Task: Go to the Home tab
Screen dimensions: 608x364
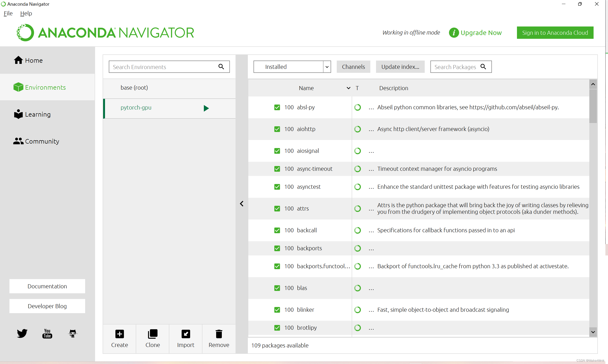Action: pos(47,60)
